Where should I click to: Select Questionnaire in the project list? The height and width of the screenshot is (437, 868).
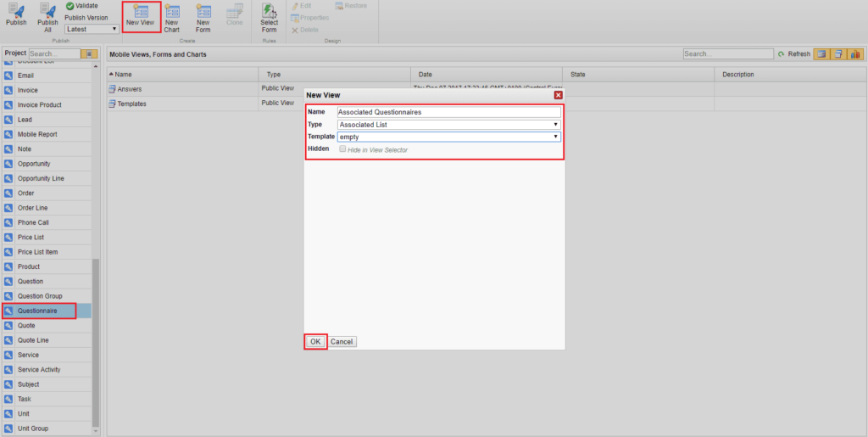[38, 311]
